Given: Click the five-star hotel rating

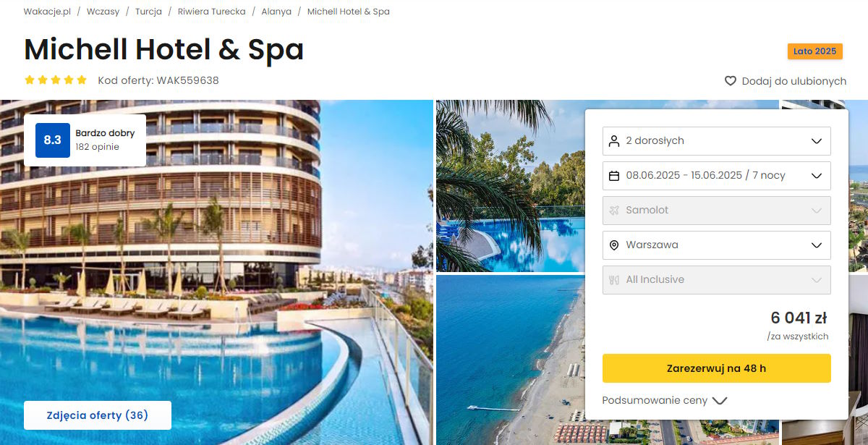Looking at the screenshot, I should click(56, 80).
